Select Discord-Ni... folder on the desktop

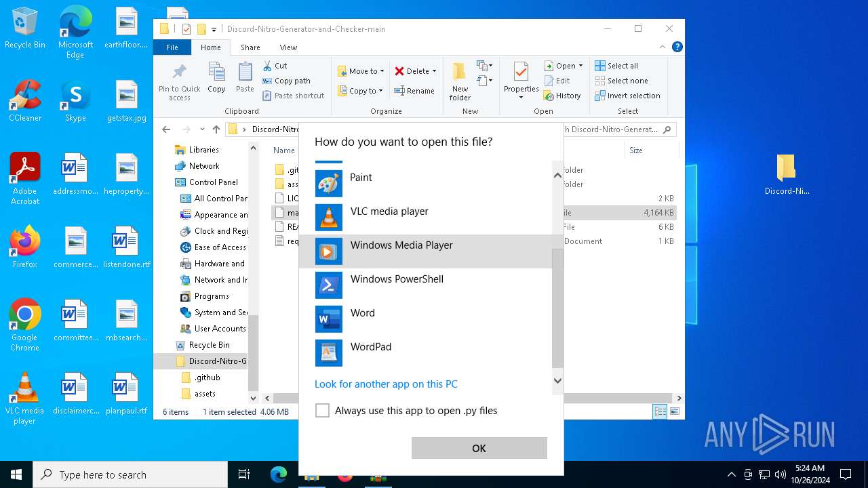786,174
